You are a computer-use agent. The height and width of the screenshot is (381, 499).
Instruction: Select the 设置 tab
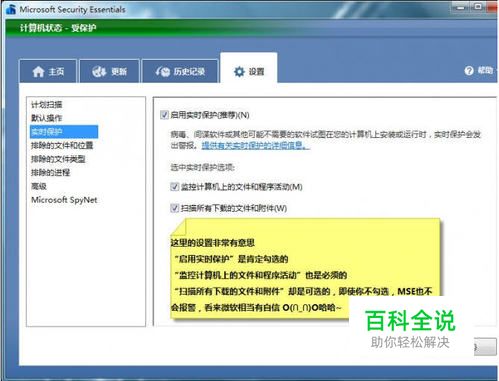[x=249, y=69]
